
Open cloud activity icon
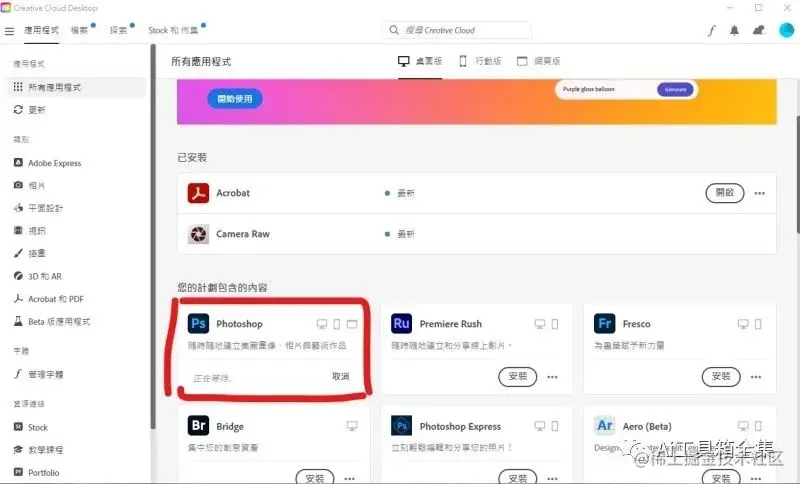pyautogui.click(x=759, y=31)
